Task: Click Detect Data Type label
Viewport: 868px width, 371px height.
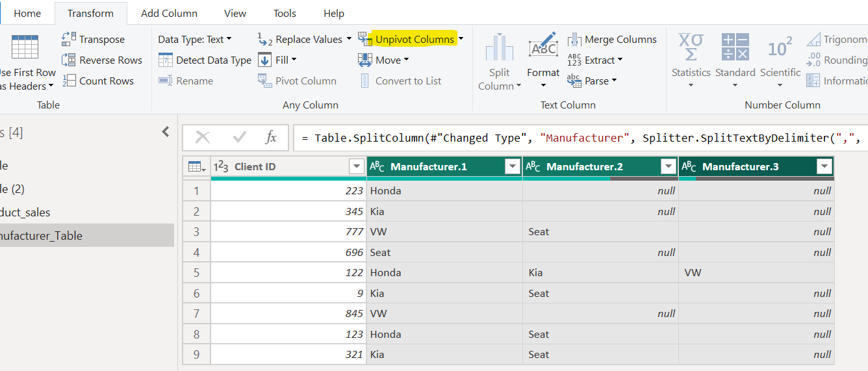Action: [214, 60]
